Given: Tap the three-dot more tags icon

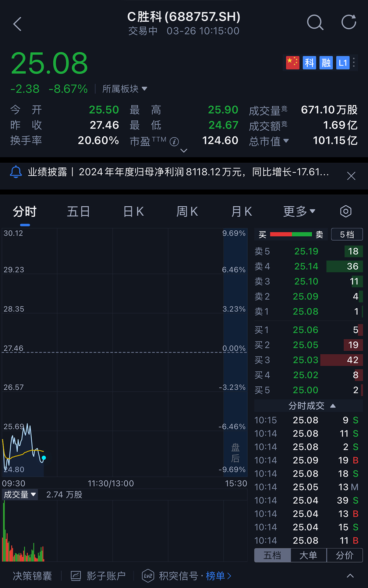Looking at the screenshot, I should point(354,63).
